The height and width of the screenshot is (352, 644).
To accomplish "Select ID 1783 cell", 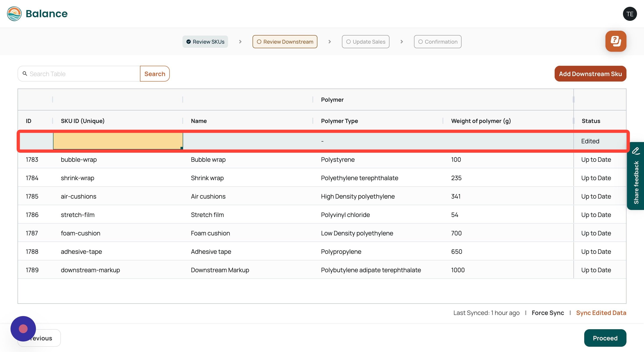I will pyautogui.click(x=35, y=159).
